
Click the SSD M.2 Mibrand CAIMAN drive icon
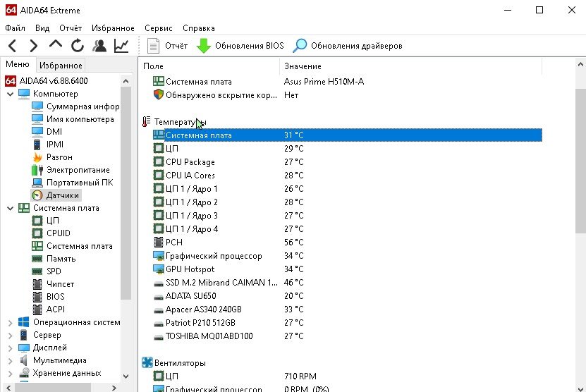159,283
